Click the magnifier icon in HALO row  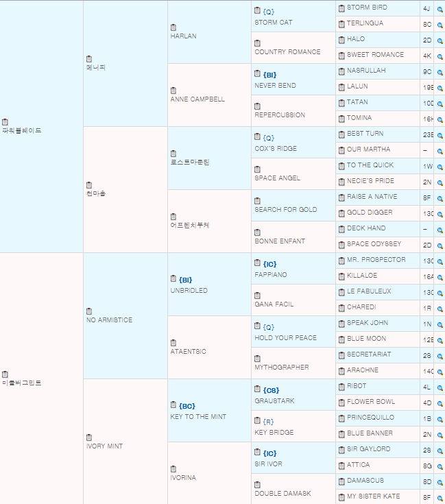click(440, 40)
